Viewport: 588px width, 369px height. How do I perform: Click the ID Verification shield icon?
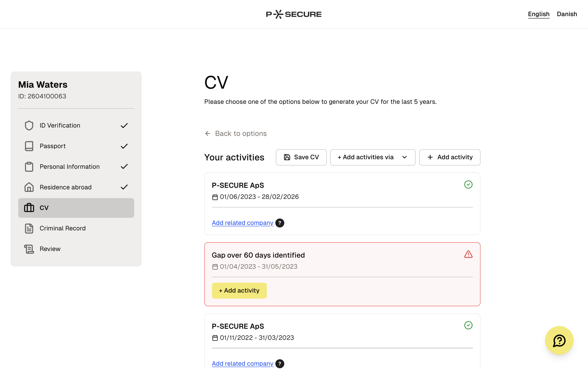[29, 125]
